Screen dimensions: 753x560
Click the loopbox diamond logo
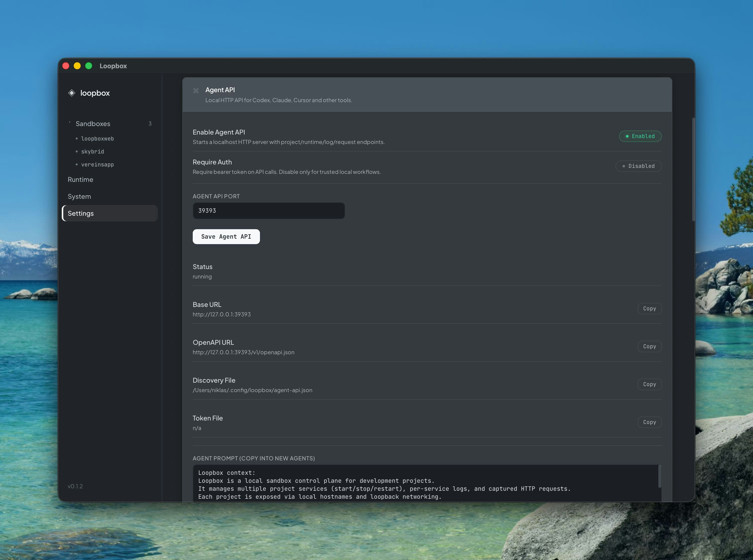click(71, 93)
